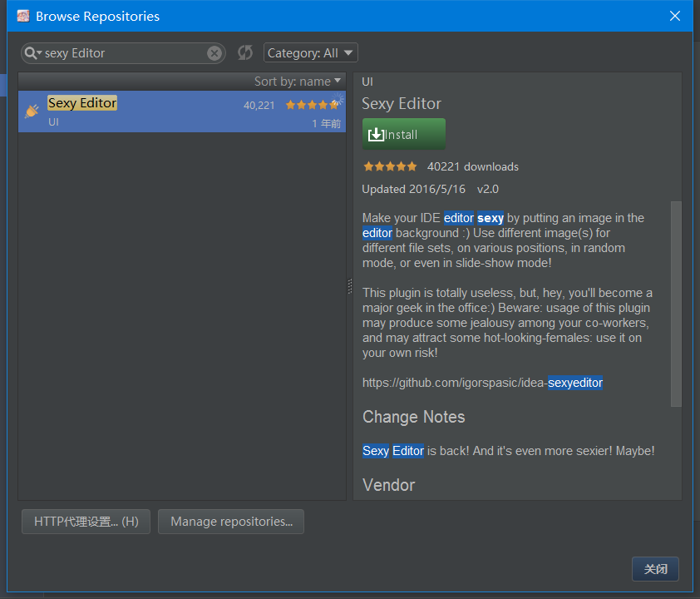Click the 'Sexy Editor' title in the details pane
Viewport: 700px width, 599px height.
[x=402, y=104]
